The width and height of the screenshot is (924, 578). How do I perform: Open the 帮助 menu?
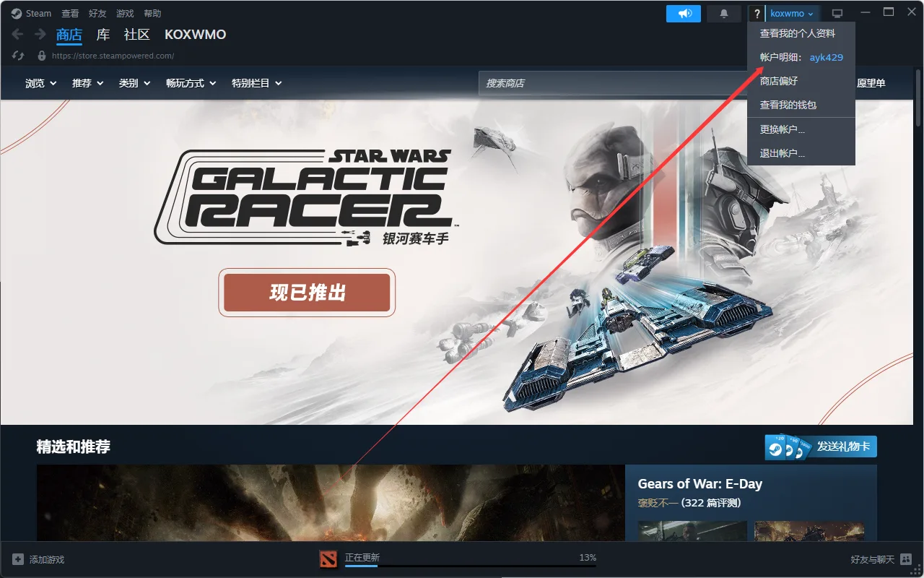[152, 13]
